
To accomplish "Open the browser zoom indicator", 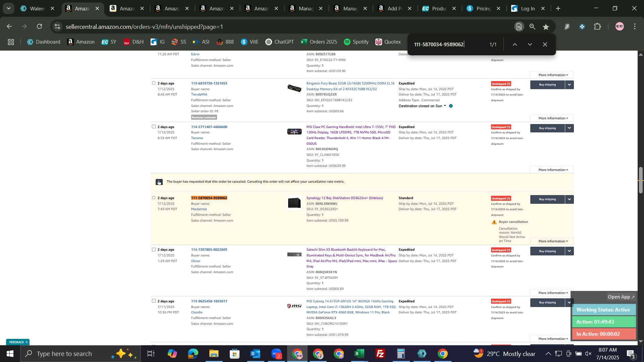I will coord(532,27).
